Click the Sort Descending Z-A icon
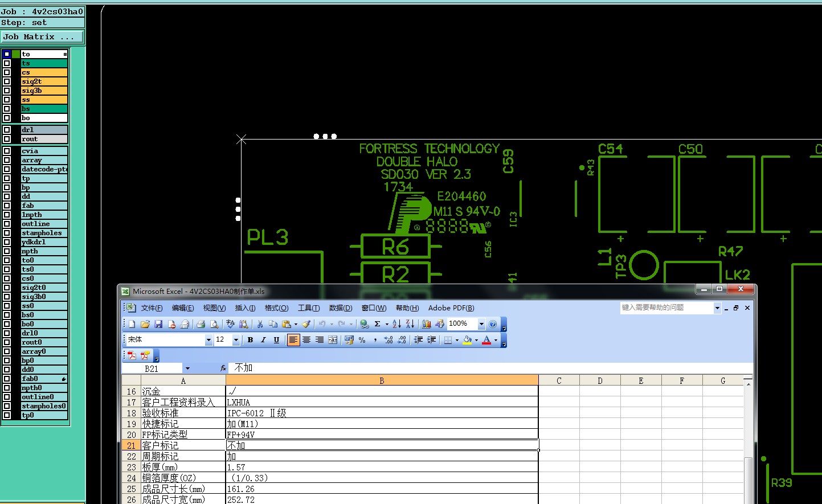Image resolution: width=822 pixels, height=504 pixels. pyautogui.click(x=410, y=324)
